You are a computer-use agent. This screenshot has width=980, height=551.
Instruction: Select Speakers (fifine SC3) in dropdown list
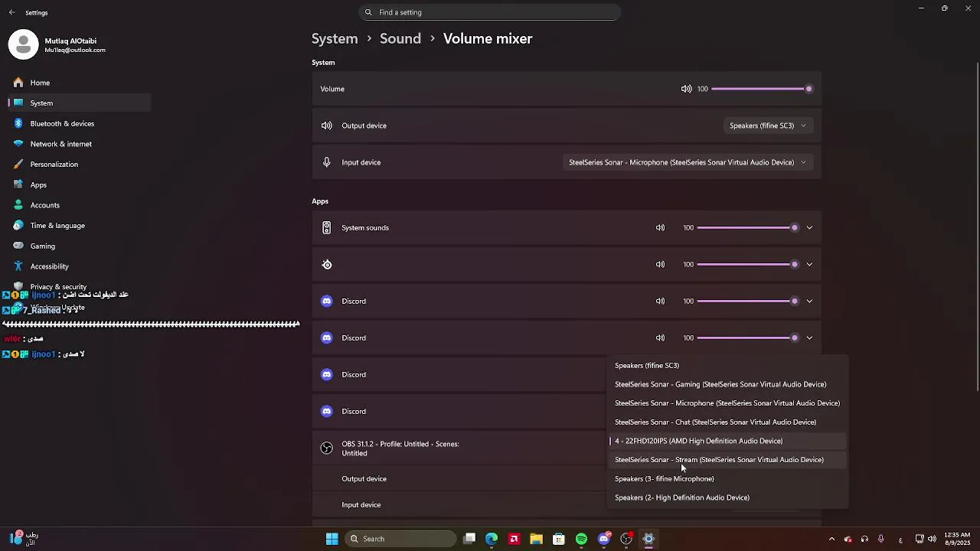point(728,366)
